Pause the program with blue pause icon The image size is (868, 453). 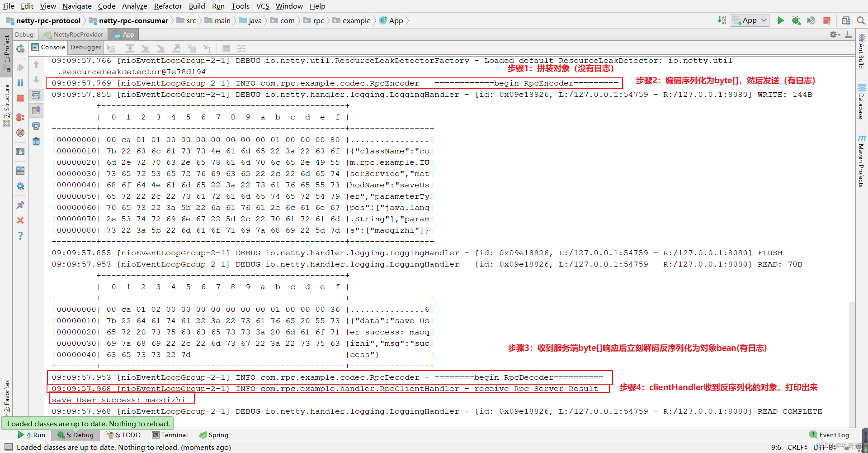click(20, 83)
